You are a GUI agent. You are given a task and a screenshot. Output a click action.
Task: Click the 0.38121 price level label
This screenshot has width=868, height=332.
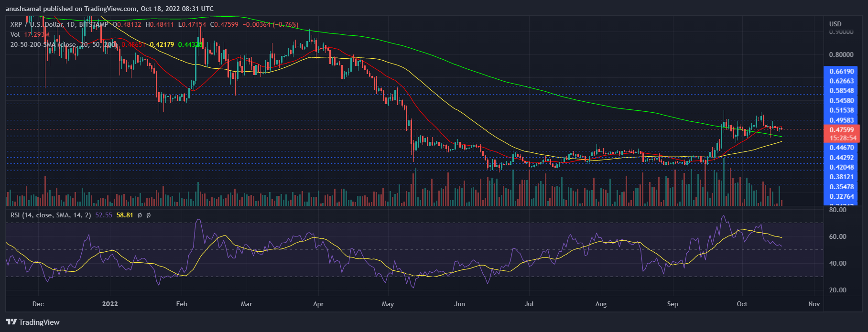(841, 177)
